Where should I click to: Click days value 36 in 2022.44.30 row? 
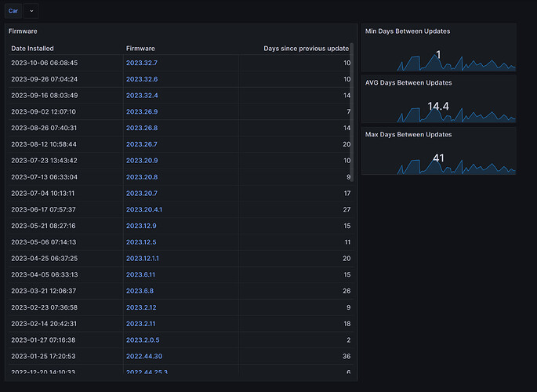347,357
